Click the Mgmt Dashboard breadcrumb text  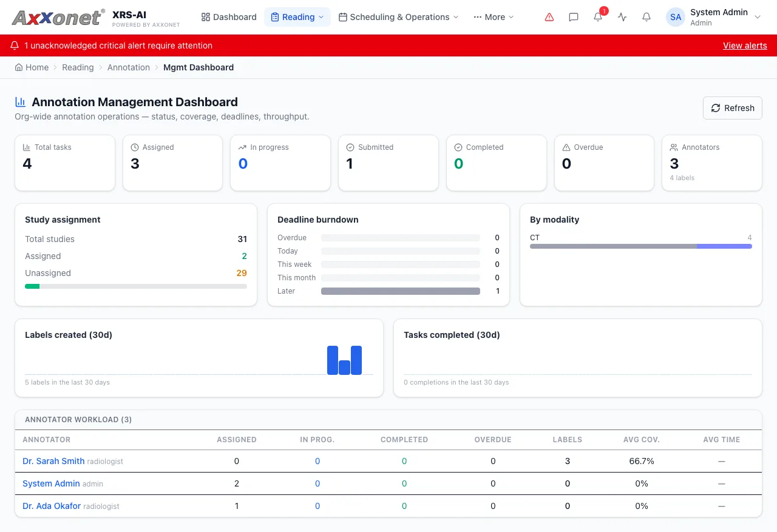[198, 67]
